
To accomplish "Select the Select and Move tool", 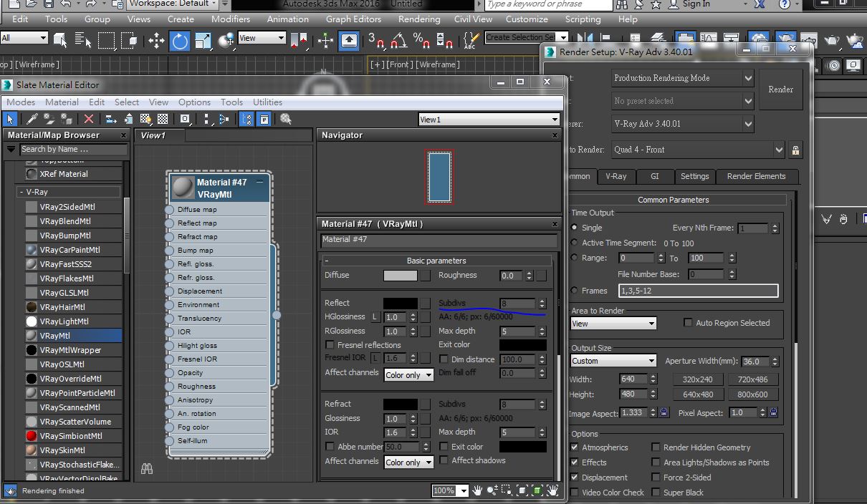I will click(x=156, y=41).
